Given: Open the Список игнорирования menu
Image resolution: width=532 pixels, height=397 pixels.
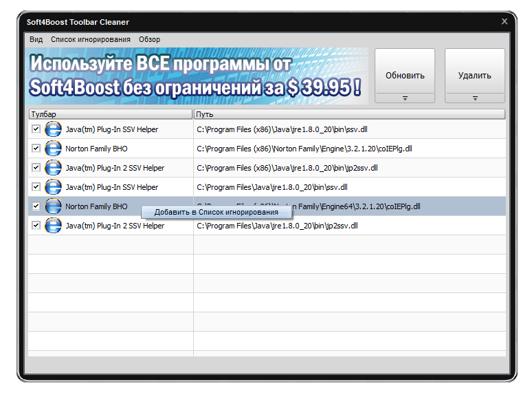Looking at the screenshot, I should coord(91,39).
